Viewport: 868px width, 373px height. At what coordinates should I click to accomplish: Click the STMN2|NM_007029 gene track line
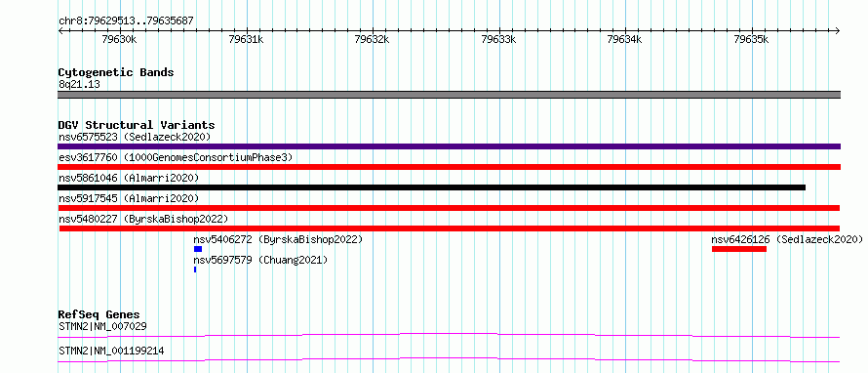click(449, 335)
